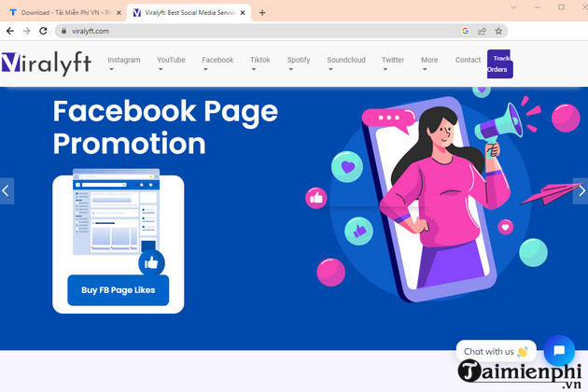This screenshot has height=392, width=588.
Task: Click the browser back arrow
Action: coord(9,31)
